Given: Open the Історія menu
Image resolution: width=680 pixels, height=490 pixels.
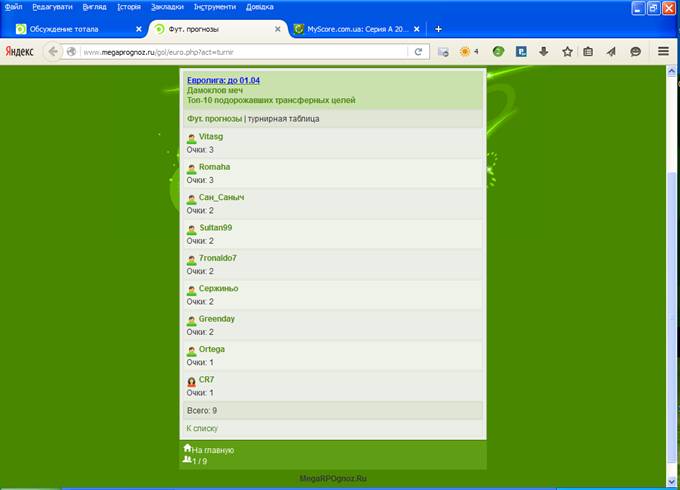Looking at the screenshot, I should [x=129, y=7].
